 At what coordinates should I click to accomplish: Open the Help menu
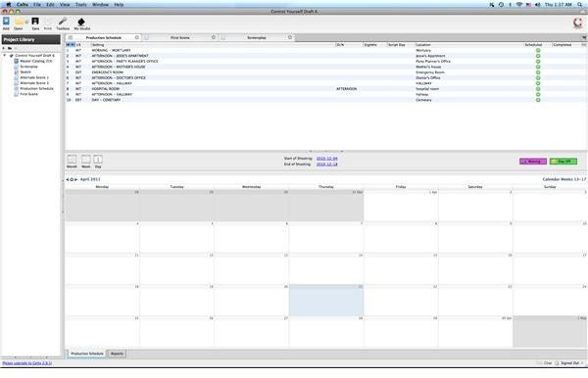coord(119,5)
